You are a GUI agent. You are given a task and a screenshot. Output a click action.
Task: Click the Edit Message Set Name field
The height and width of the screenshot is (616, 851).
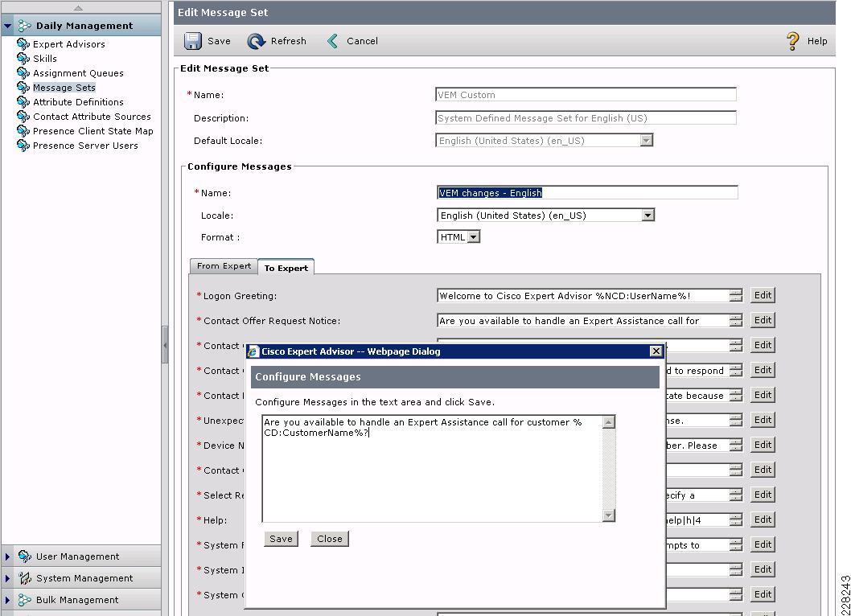[586, 95]
